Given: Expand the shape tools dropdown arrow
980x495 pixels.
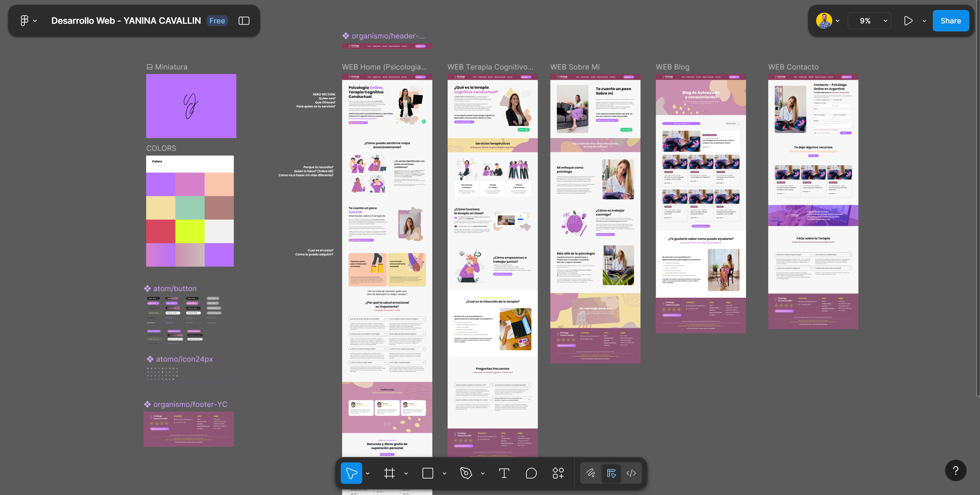Looking at the screenshot, I should coord(444,474).
